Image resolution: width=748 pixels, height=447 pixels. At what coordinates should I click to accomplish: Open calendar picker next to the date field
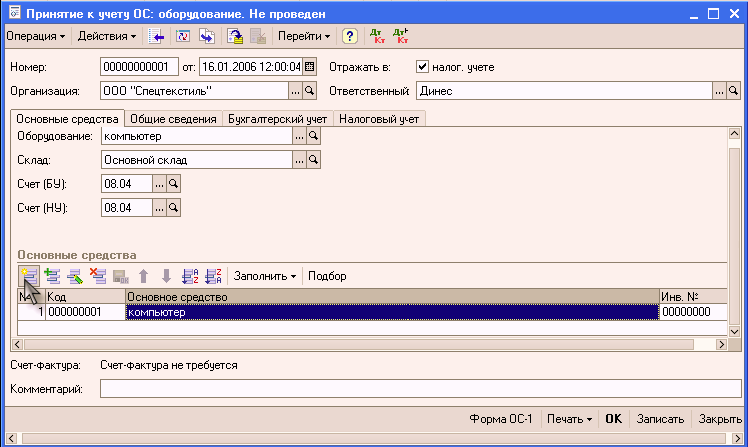click(x=309, y=67)
